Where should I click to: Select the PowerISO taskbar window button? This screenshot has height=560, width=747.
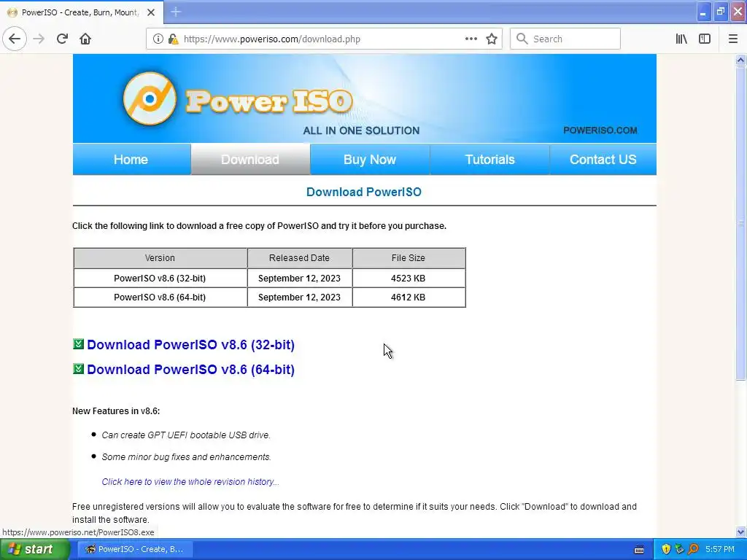(x=135, y=549)
